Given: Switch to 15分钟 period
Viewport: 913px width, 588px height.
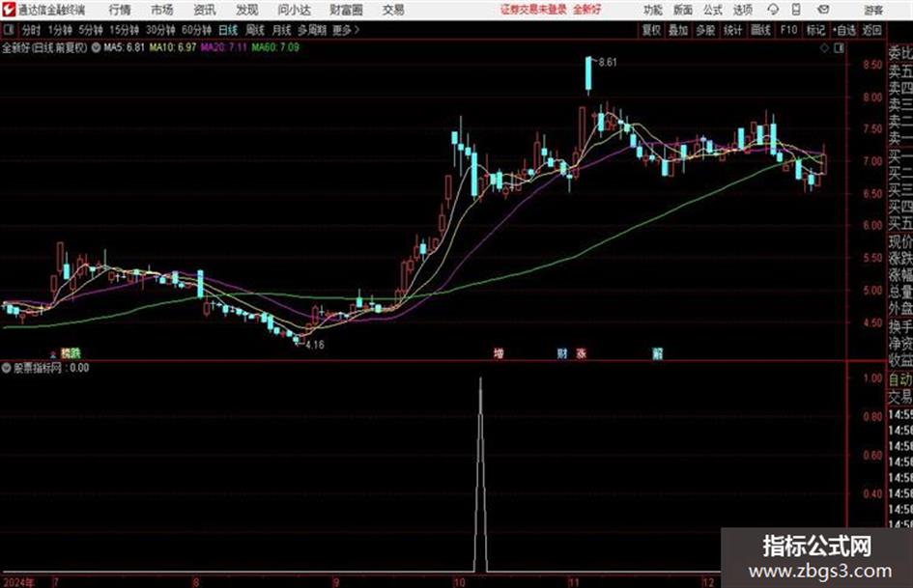Looking at the screenshot, I should (x=124, y=30).
